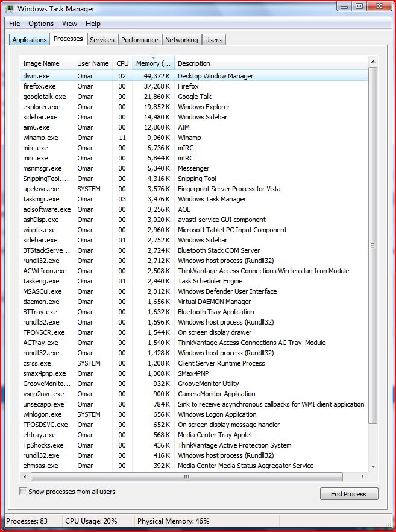The width and height of the screenshot is (396, 532).
Task: Click the Windows Sidebar 14,480 K row
Action: click(193, 117)
